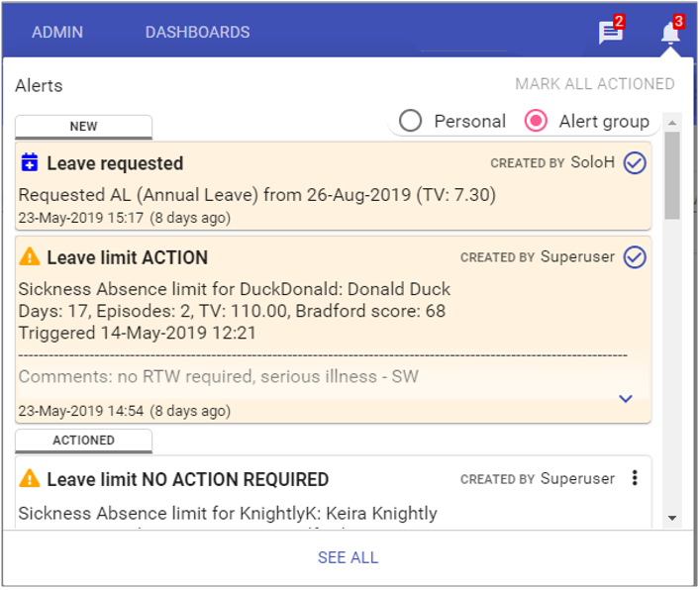Open the ADMIN menu

click(x=57, y=33)
